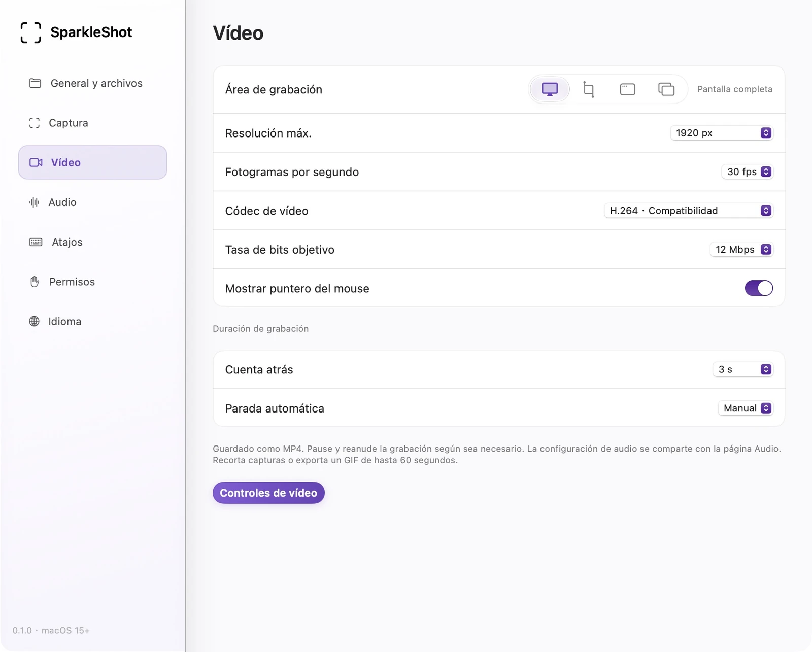
Task: Click the folder icon beside General y archivos
Action: click(35, 83)
